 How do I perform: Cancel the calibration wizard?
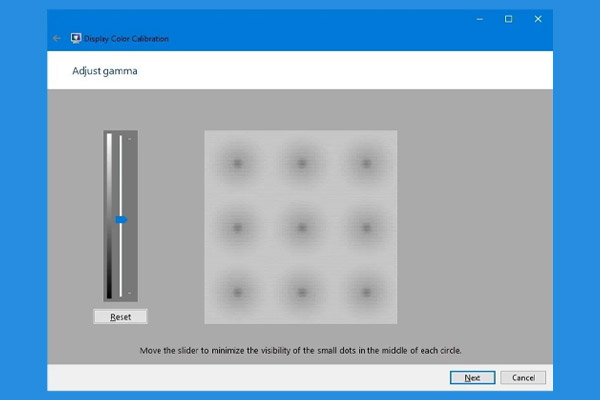[523, 378]
